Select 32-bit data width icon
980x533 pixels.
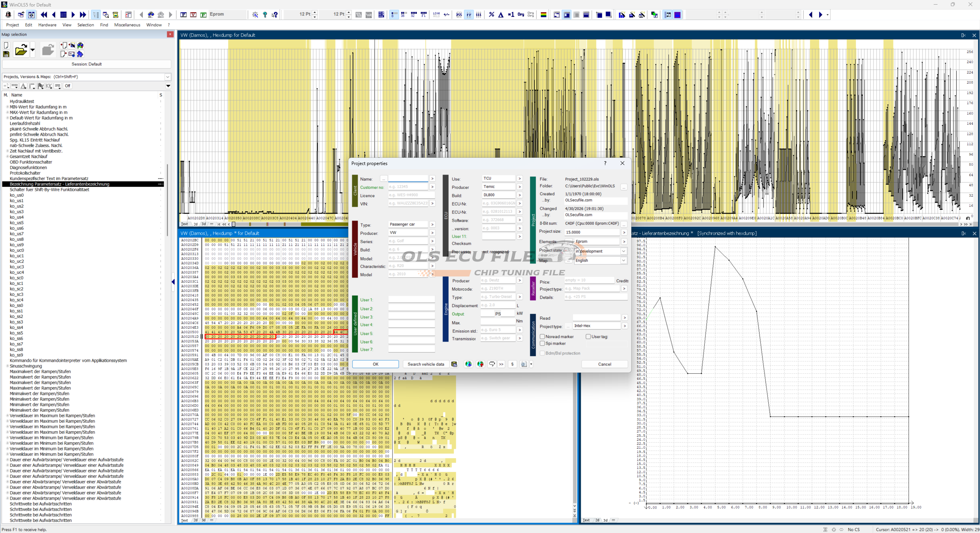[413, 15]
